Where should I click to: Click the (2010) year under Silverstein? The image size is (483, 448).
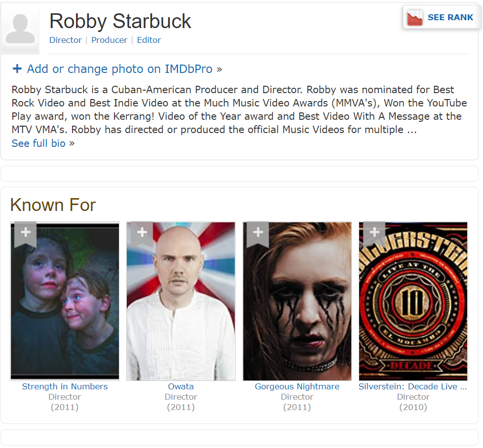pos(413,408)
